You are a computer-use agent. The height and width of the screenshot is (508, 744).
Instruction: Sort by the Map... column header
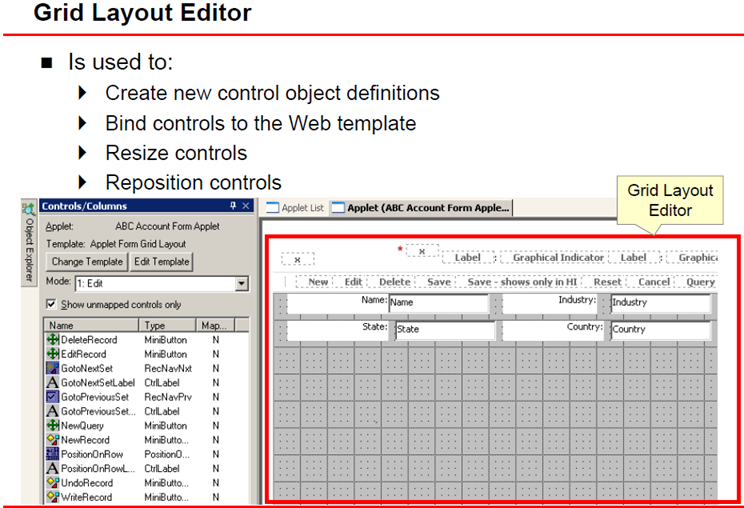pos(216,325)
